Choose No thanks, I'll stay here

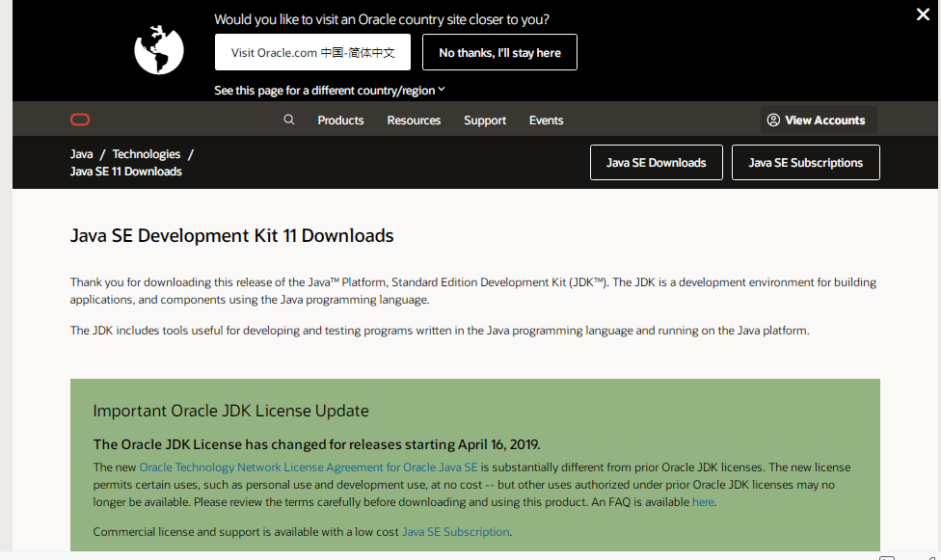(499, 52)
